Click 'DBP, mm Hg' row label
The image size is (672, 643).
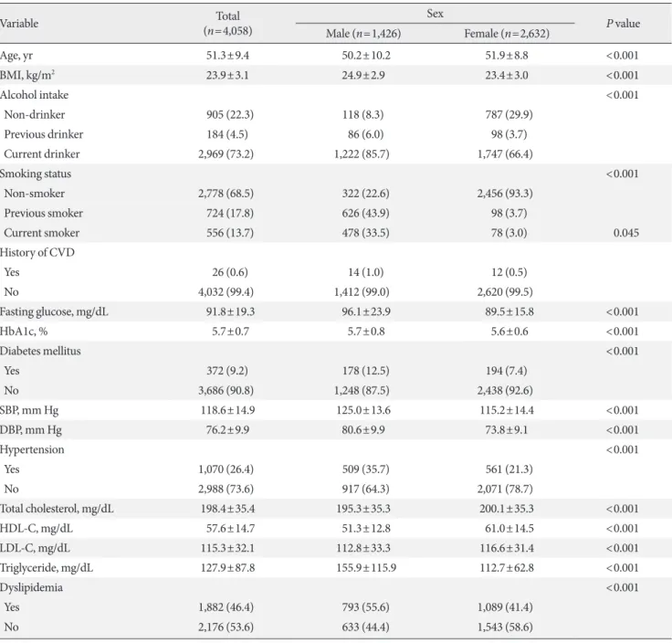pos(31,430)
